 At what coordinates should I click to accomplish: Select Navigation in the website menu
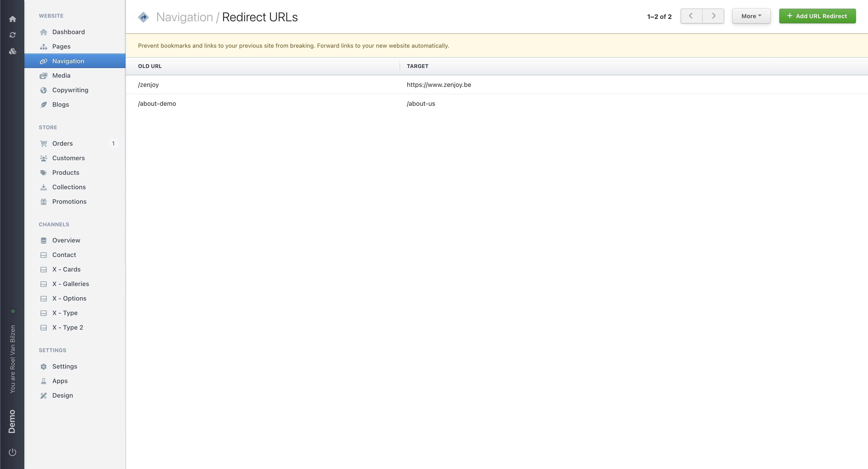coord(68,61)
